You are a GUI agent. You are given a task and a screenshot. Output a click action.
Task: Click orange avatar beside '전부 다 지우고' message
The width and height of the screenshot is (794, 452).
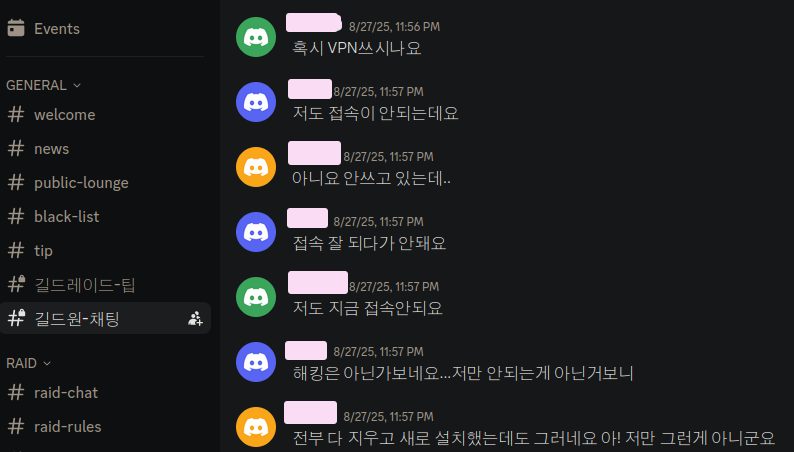(x=256, y=427)
